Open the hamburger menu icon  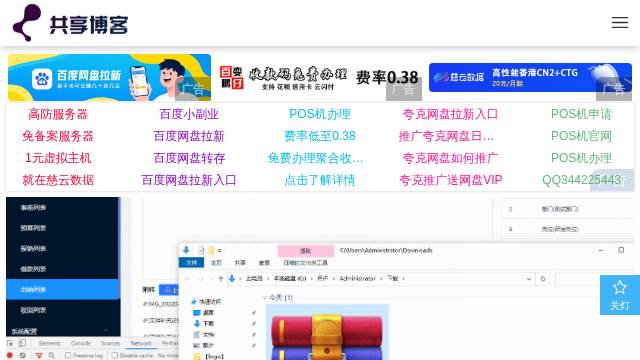pos(620,22)
